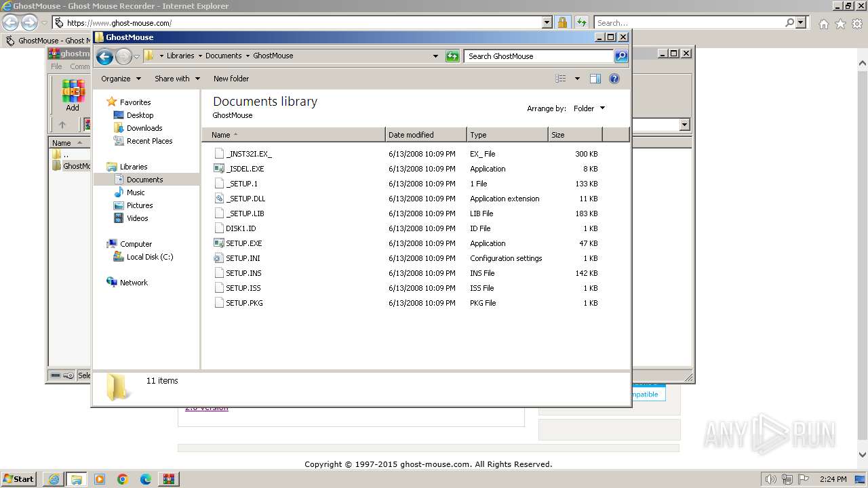The width and height of the screenshot is (868, 488).
Task: Click the _ISDEL.EXE file icon
Action: point(219,169)
